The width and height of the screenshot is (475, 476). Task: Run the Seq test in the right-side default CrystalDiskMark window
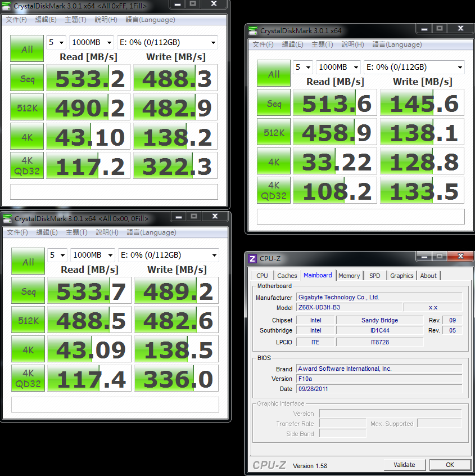coord(274,102)
